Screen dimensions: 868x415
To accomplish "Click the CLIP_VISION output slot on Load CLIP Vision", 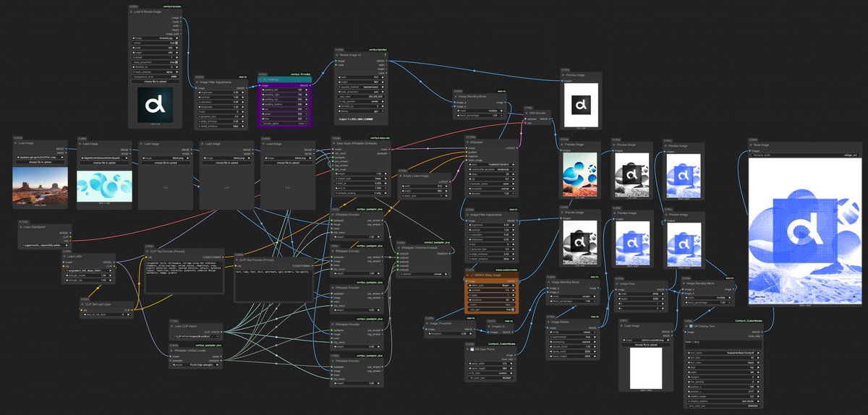I will point(222,331).
